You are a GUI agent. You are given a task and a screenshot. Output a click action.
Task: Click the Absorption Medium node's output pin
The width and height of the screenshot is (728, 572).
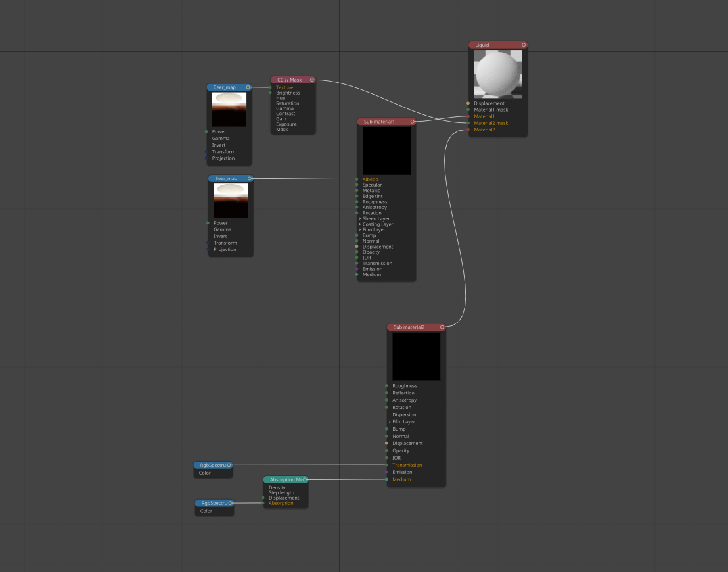click(305, 479)
